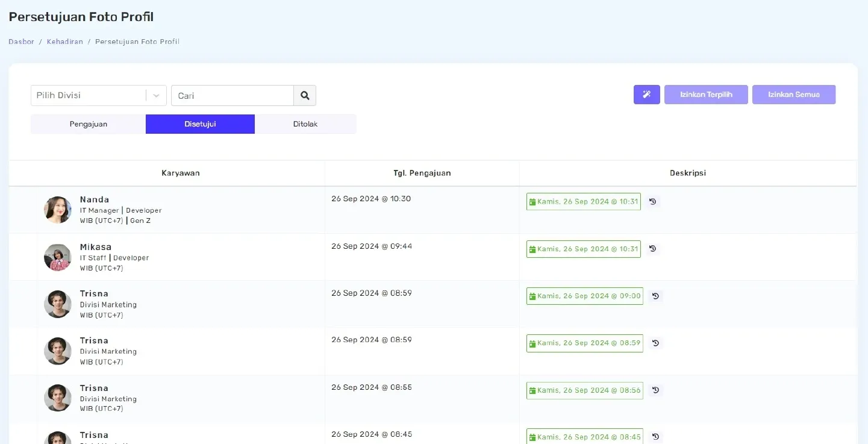Click WIB (UTC+7) | Gen Z text
Image resolution: width=868 pixels, height=444 pixels.
pyautogui.click(x=116, y=220)
